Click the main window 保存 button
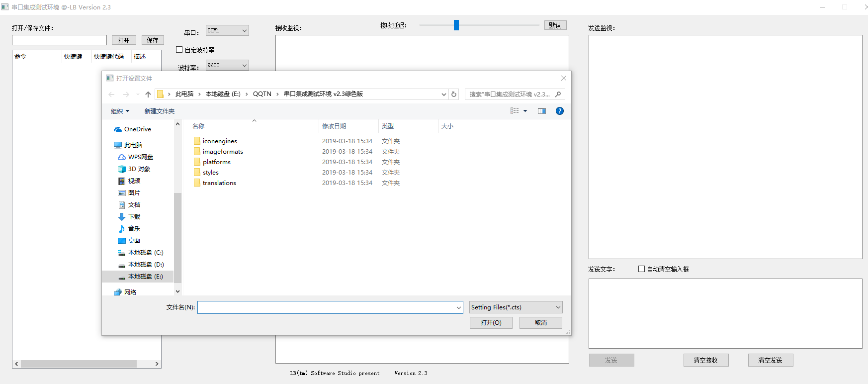This screenshot has width=868, height=384. click(x=153, y=40)
